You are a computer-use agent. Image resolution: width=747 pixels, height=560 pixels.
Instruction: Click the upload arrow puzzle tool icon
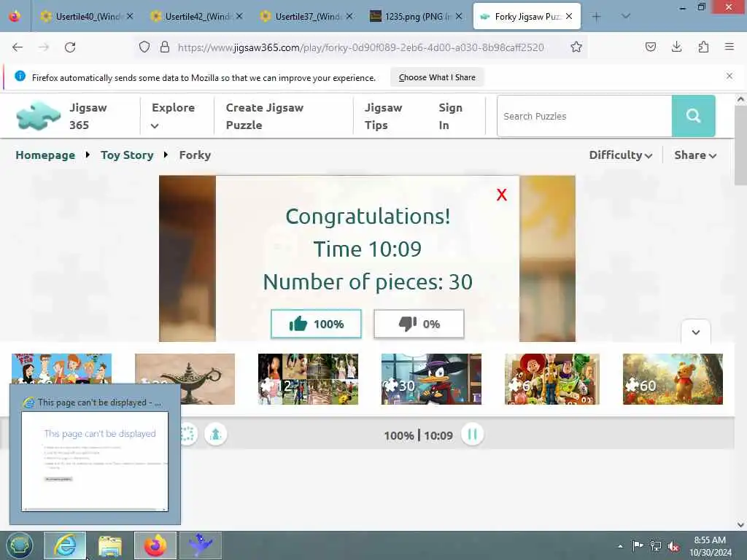pyautogui.click(x=215, y=435)
